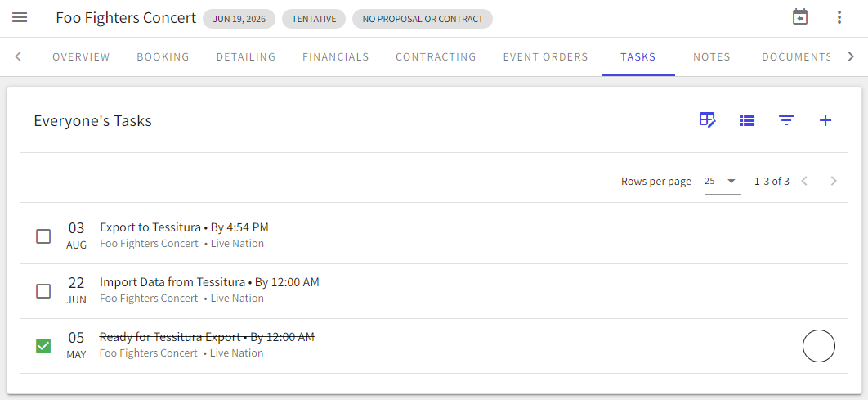The width and height of the screenshot is (868, 400).
Task: Open the hamburger navigation menu
Action: coord(20,18)
